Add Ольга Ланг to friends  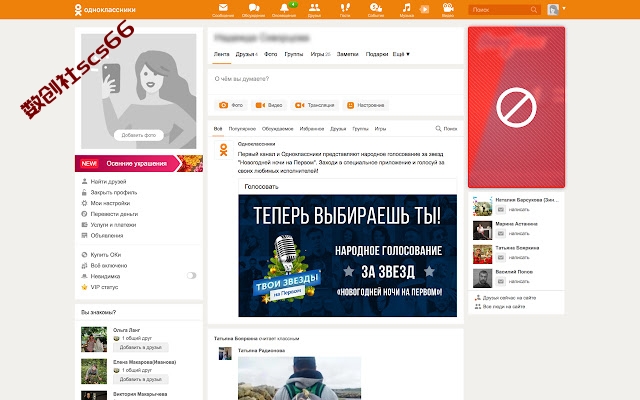coord(141,347)
